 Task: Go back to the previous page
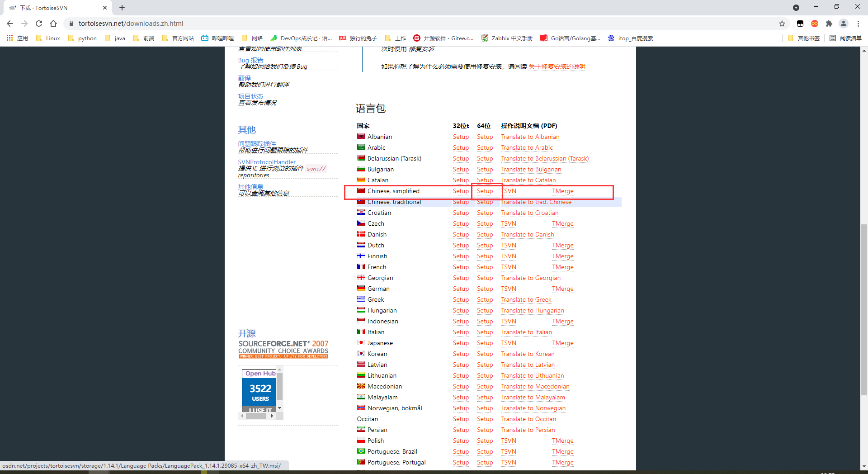(10, 24)
